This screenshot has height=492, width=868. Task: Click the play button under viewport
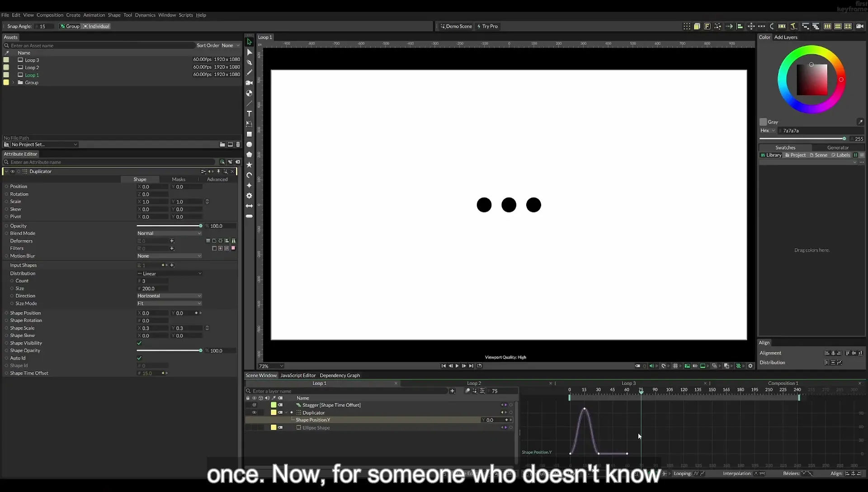click(x=457, y=366)
